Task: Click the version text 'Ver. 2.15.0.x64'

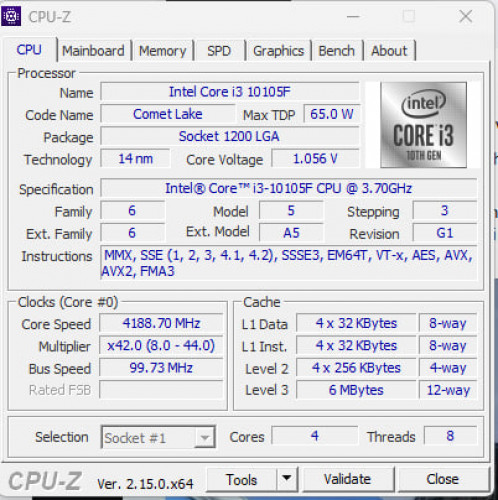Action: click(x=145, y=484)
